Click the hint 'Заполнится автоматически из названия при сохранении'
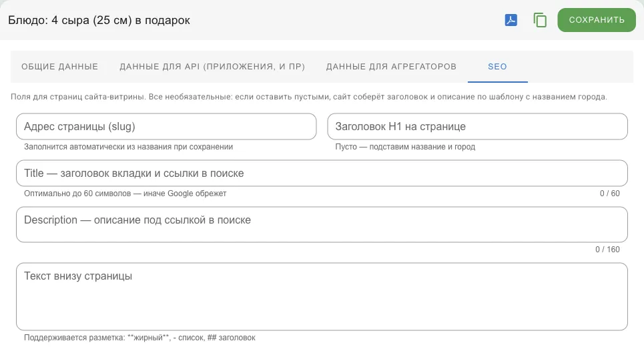Image resolution: width=644 pixels, height=347 pixels. click(x=129, y=147)
